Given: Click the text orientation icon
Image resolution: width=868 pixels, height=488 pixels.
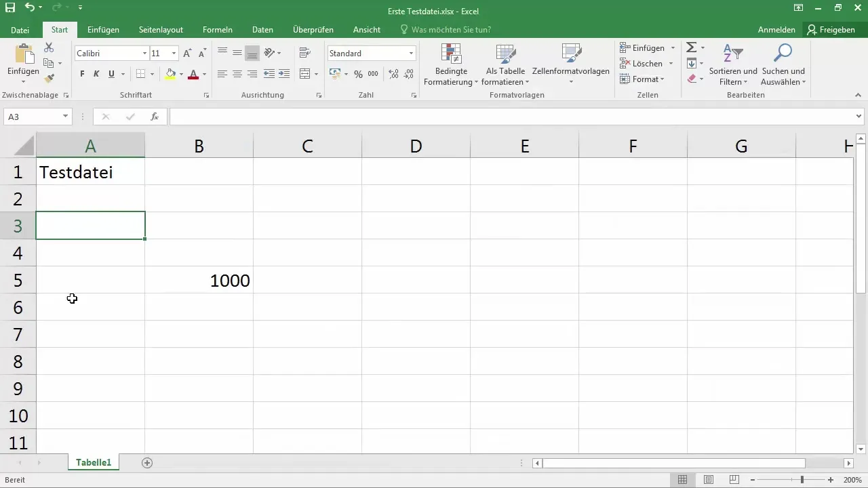Looking at the screenshot, I should click(x=269, y=53).
